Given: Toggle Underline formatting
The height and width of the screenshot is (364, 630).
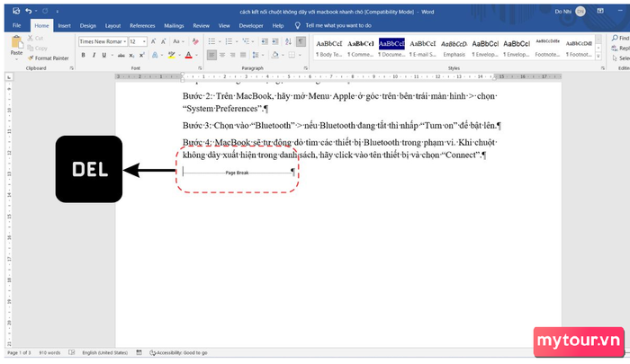Looking at the screenshot, I should coord(104,56).
